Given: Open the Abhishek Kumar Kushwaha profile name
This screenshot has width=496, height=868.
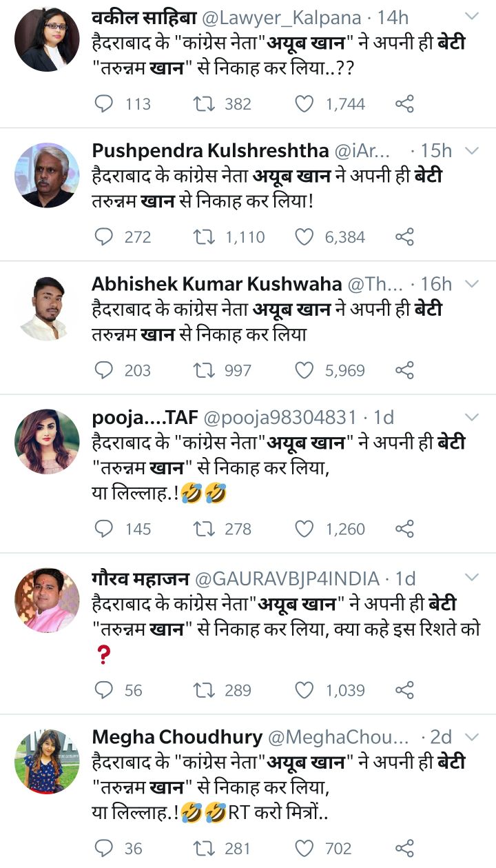Looking at the screenshot, I should (217, 283).
